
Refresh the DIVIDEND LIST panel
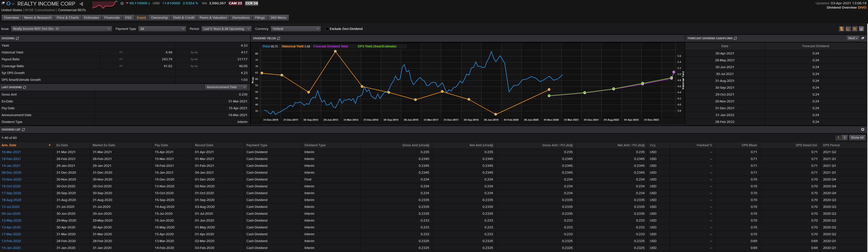tap(24, 130)
